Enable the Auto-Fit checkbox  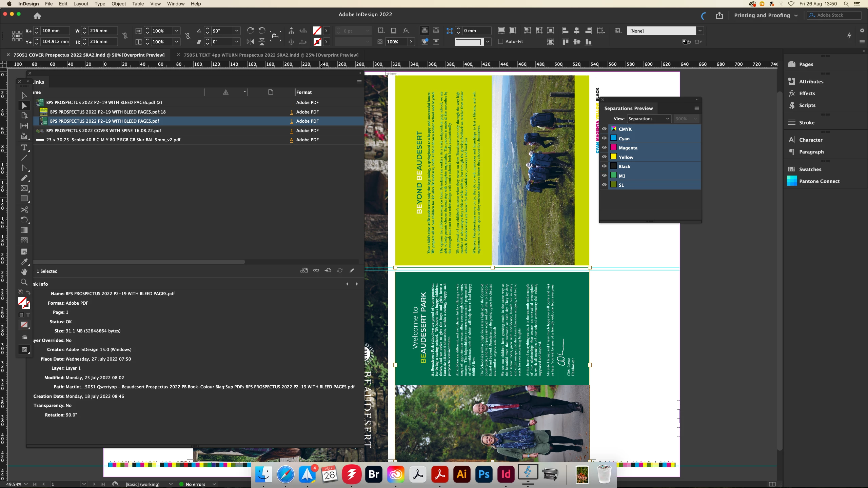click(500, 42)
